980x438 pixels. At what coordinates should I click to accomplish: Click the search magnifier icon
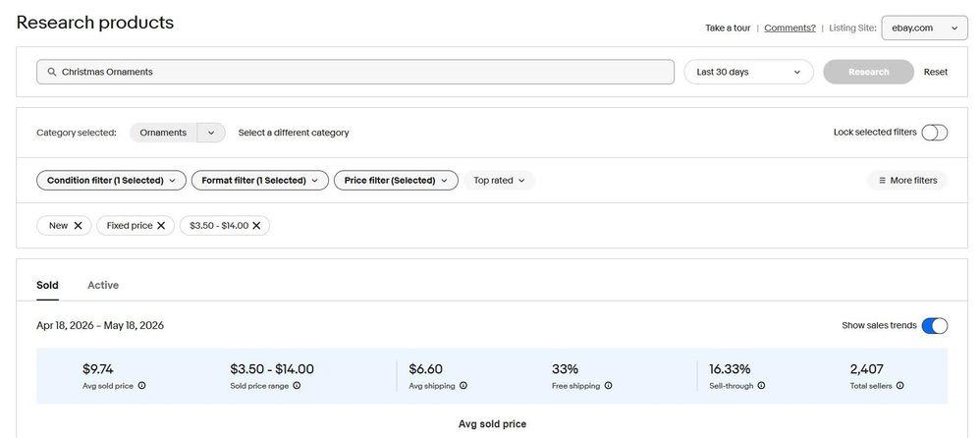point(52,72)
